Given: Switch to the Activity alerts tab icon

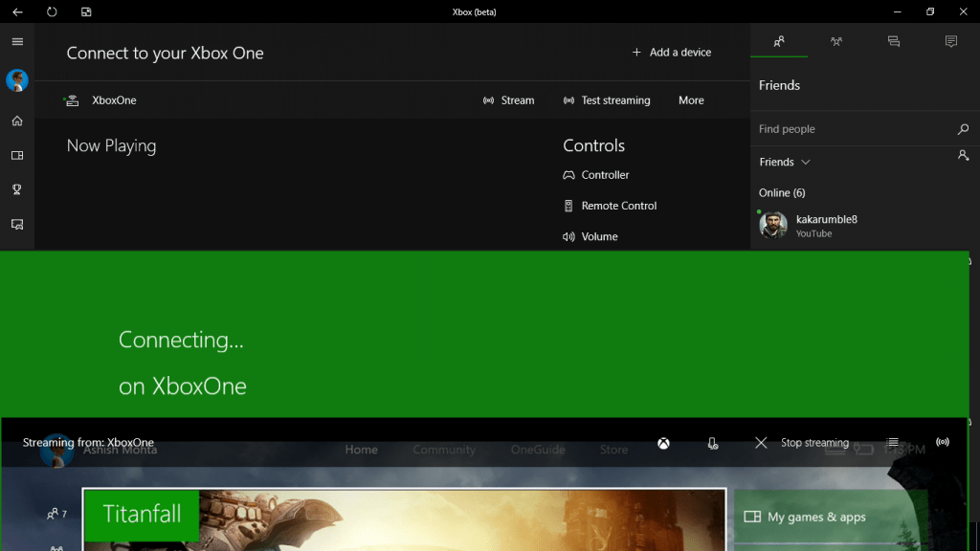Looking at the screenshot, I should (951, 41).
